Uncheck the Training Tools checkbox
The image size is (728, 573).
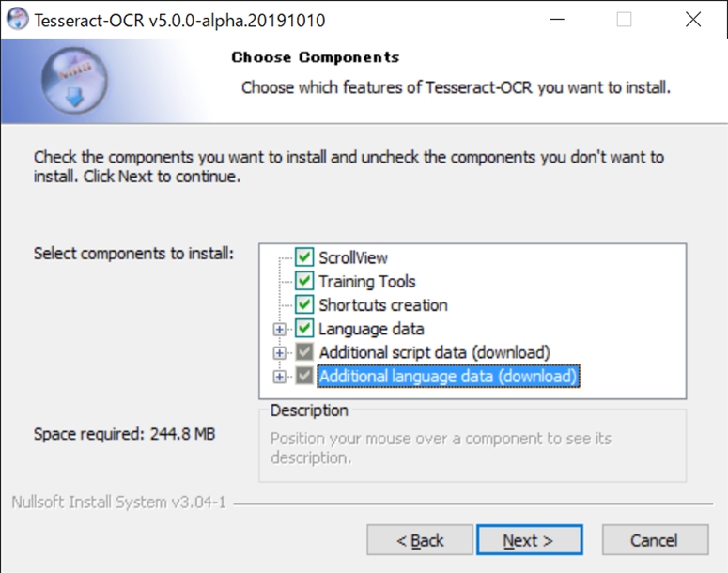[x=304, y=281]
